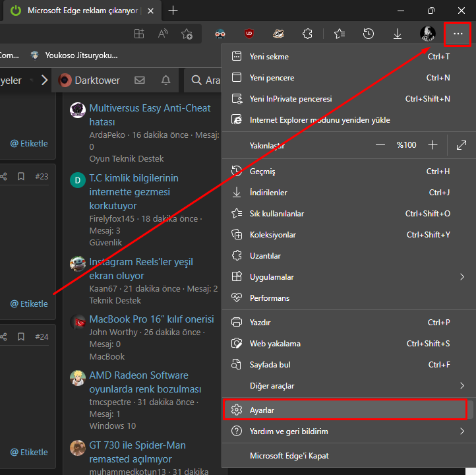Screen dimensions: 476x475
Task: Open Geçmiş from the menu
Action: click(349, 172)
